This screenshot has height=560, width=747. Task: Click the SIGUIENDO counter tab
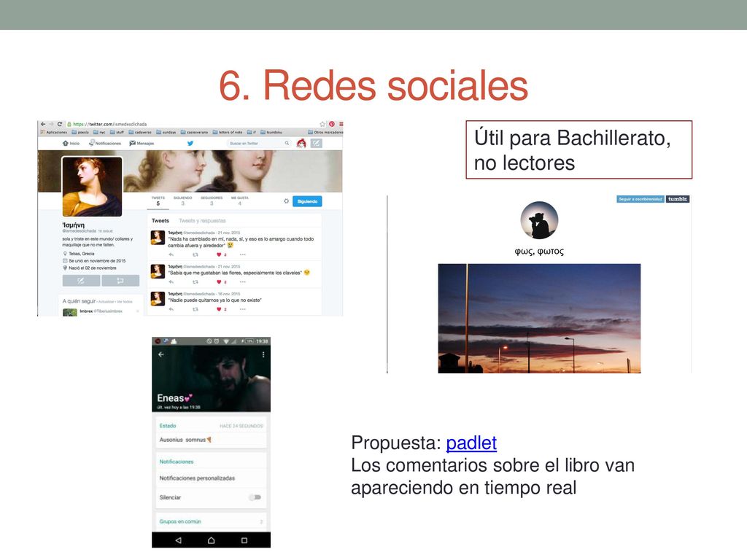pyautogui.click(x=183, y=201)
